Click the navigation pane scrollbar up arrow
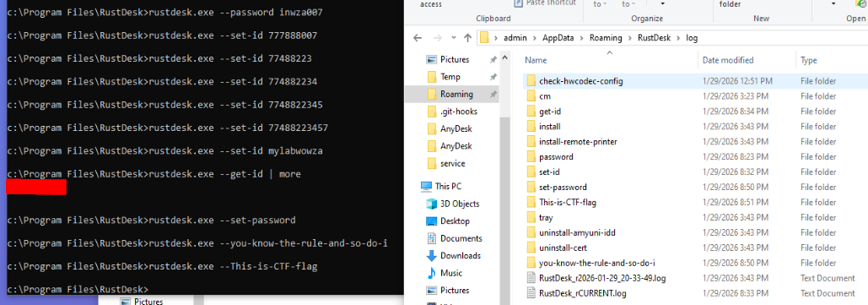The width and height of the screenshot is (868, 305). tap(504, 57)
